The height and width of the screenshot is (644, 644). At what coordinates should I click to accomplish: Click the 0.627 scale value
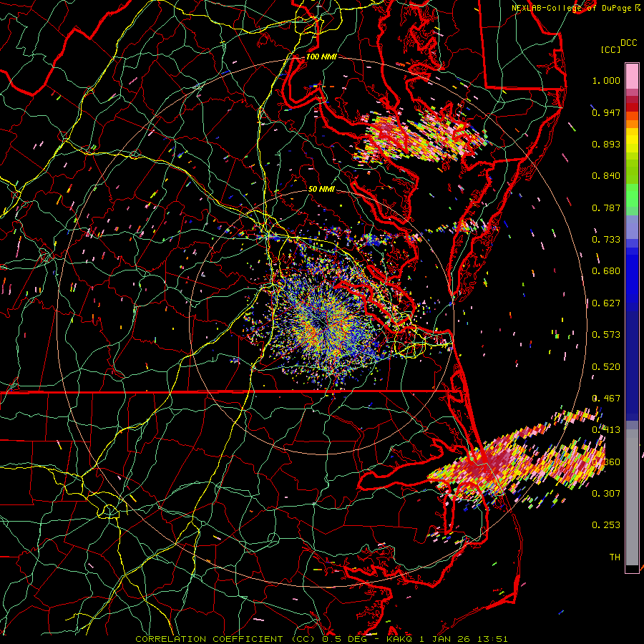606,303
